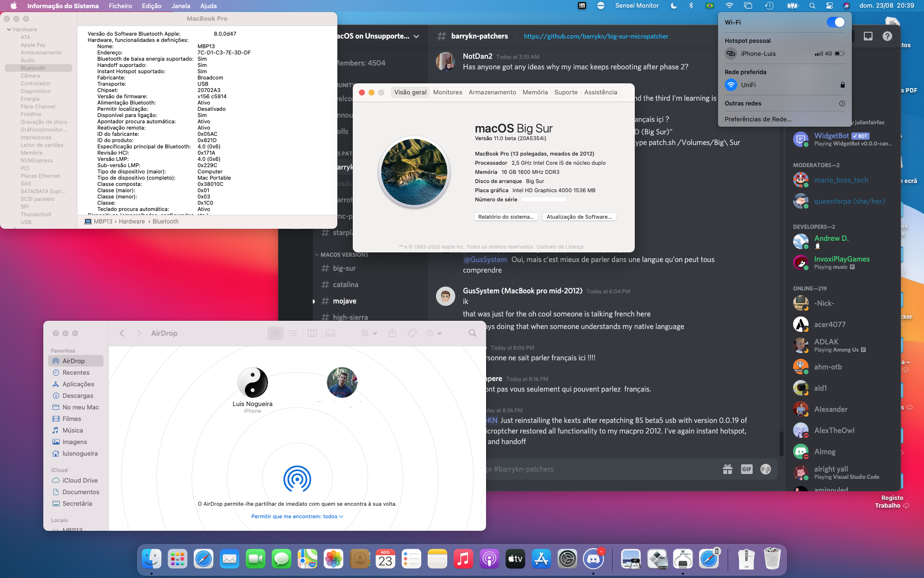Open the GIF picker in Discord
Image resolution: width=924 pixels, height=578 pixels.
746,469
